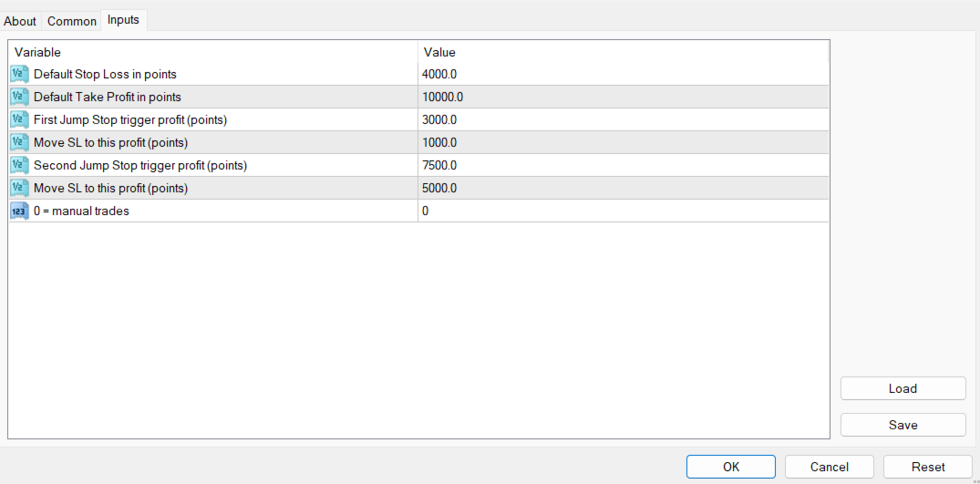Screen dimensions: 980x484
Task: Save the current input settings
Action: coord(903,425)
